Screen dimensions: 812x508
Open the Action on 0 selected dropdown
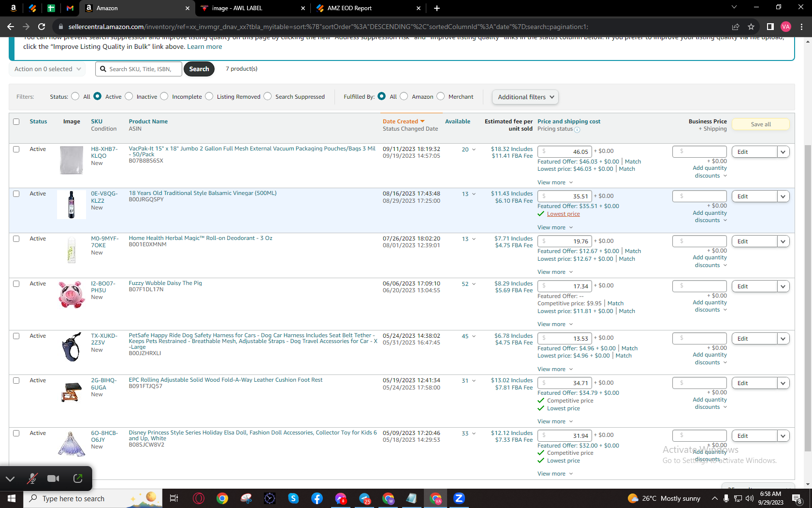point(47,69)
